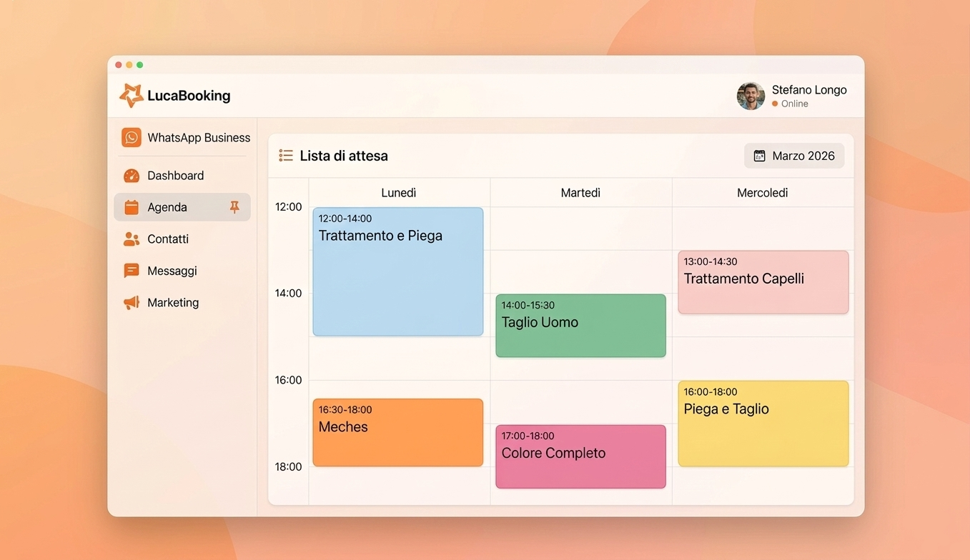Click the profile avatar photo

click(x=751, y=95)
